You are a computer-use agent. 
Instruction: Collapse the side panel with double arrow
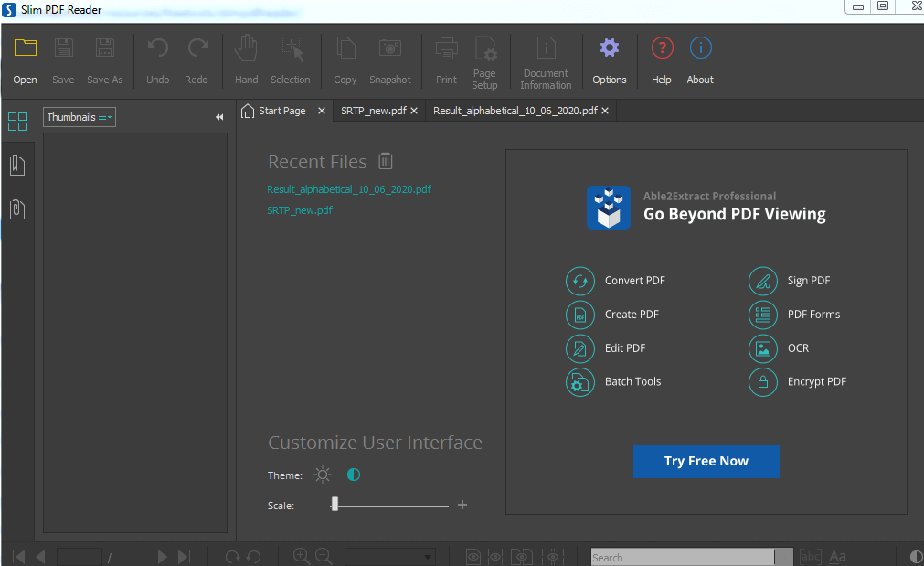click(x=219, y=117)
